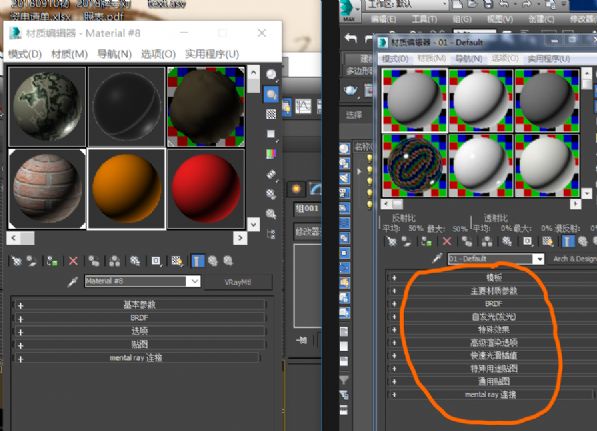Click the eyedropper pick material icon beside Material #8
This screenshot has height=431, width=597.
tap(72, 282)
